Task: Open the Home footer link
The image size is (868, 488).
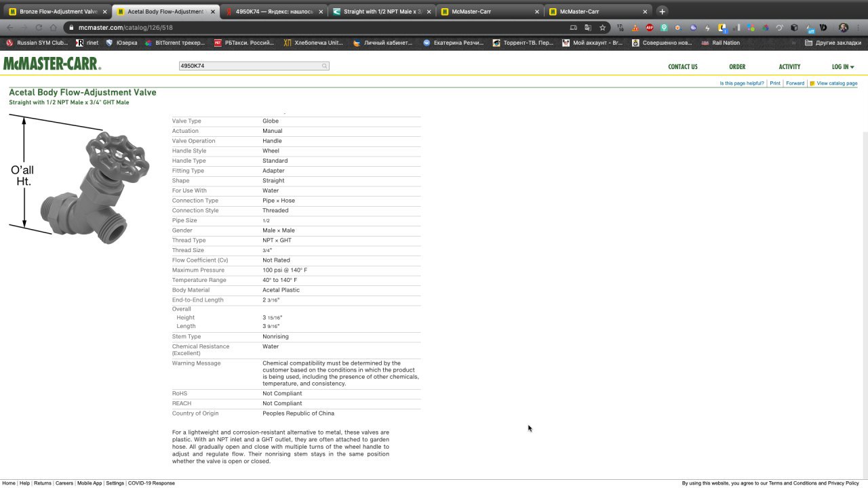Action: click(9, 483)
